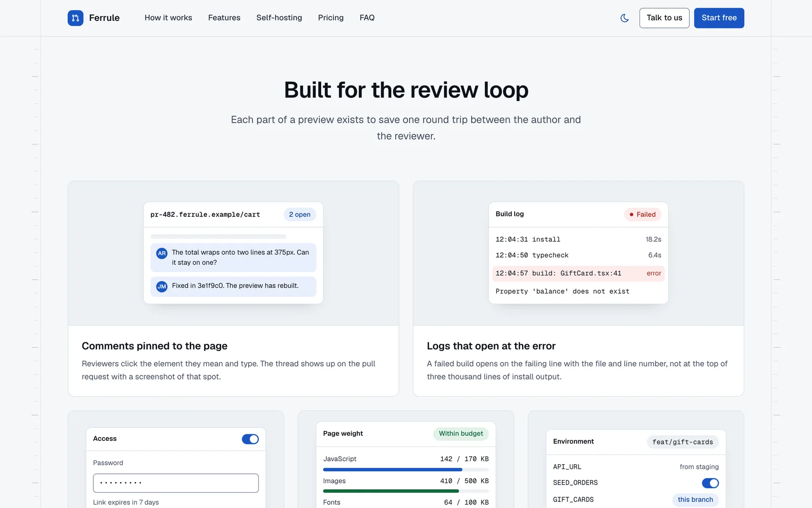The image size is (812, 508).
Task: Click the API_URL environment variable row
Action: click(x=636, y=467)
